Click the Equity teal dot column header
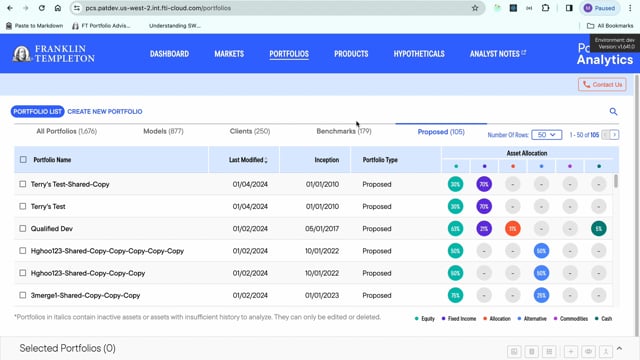This screenshot has width=640, height=360. click(456, 166)
